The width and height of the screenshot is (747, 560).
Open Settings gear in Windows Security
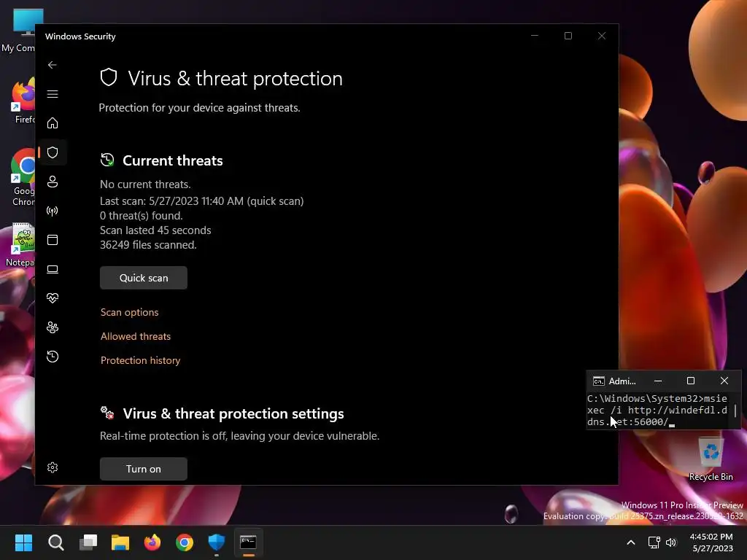coord(53,467)
